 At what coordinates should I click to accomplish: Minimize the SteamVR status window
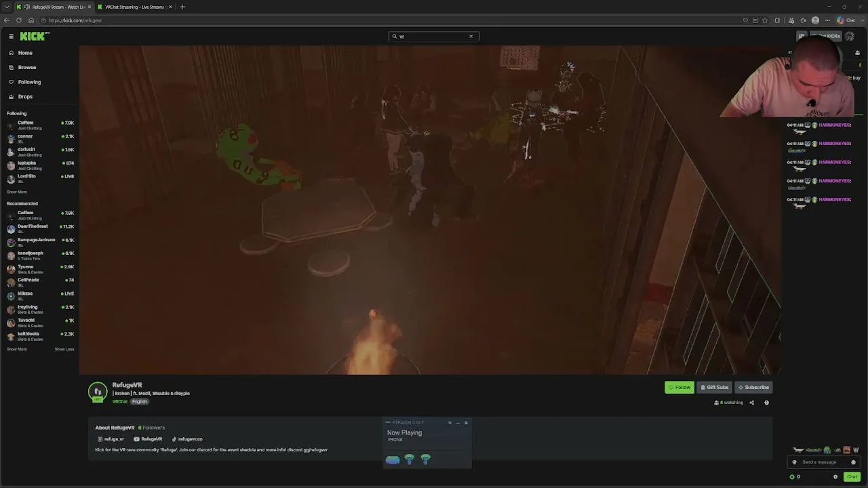click(x=458, y=423)
